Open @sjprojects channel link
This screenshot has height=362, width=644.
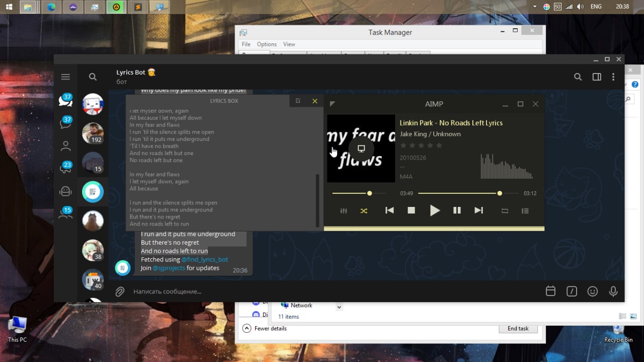click(169, 268)
